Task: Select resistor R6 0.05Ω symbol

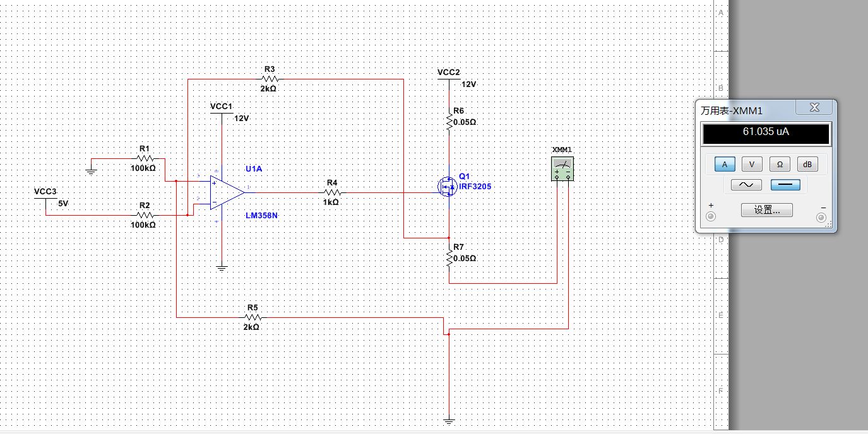Action: (449, 122)
